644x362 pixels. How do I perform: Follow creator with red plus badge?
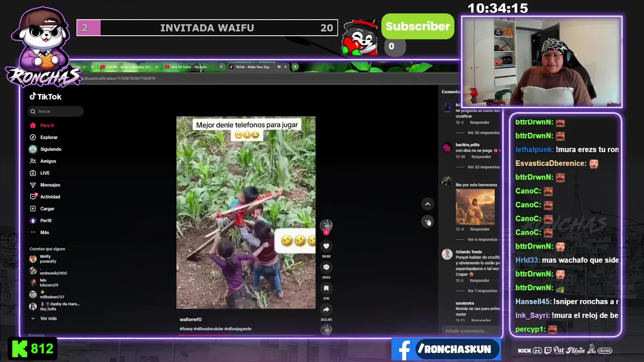[326, 232]
